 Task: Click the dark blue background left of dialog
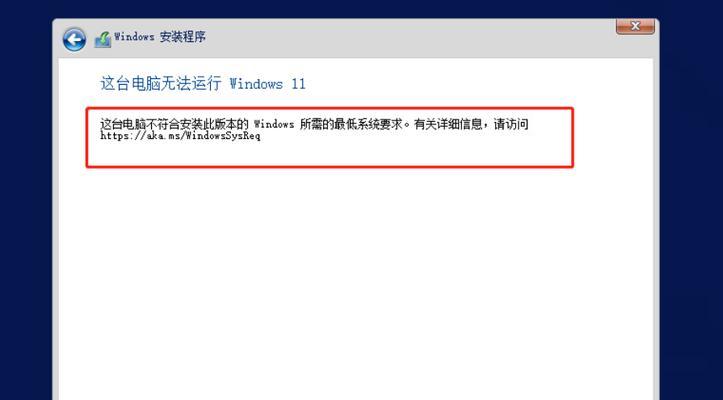(x=25, y=208)
